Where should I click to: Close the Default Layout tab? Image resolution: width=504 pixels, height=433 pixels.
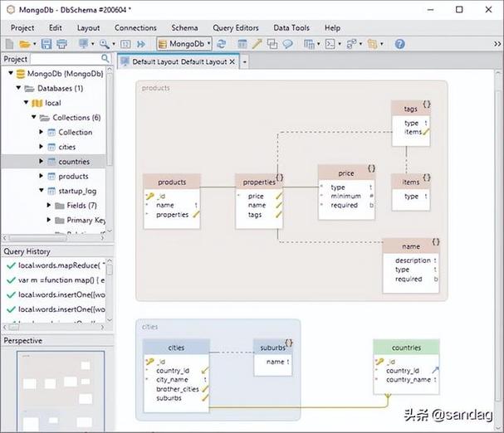point(232,61)
